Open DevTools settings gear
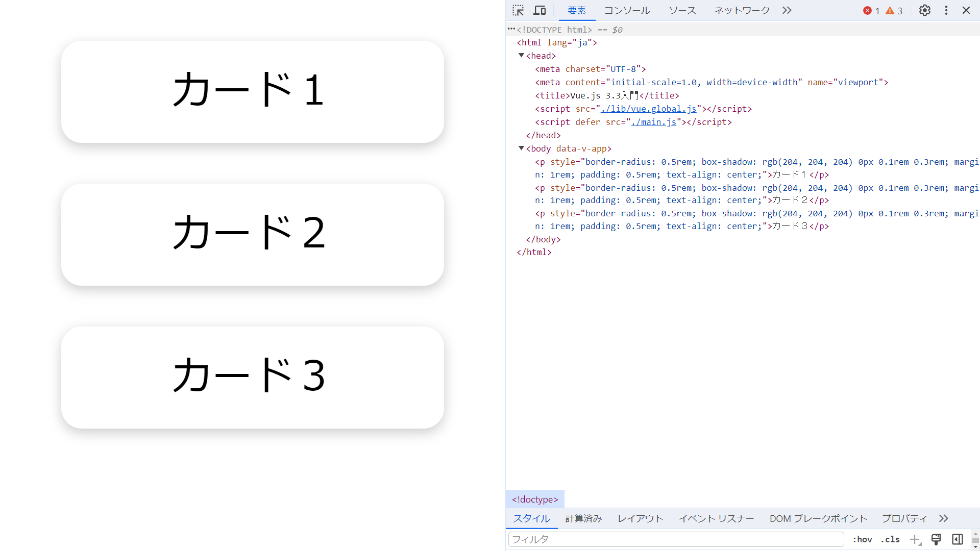 coord(924,10)
